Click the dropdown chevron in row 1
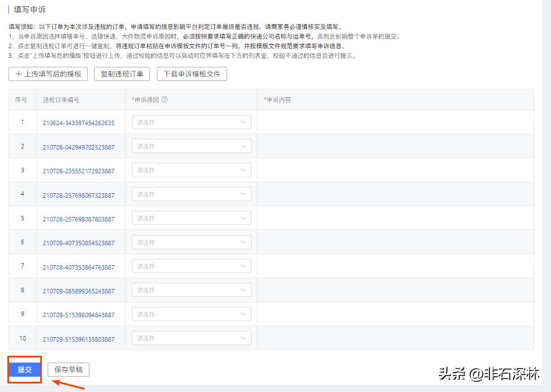 (x=244, y=122)
